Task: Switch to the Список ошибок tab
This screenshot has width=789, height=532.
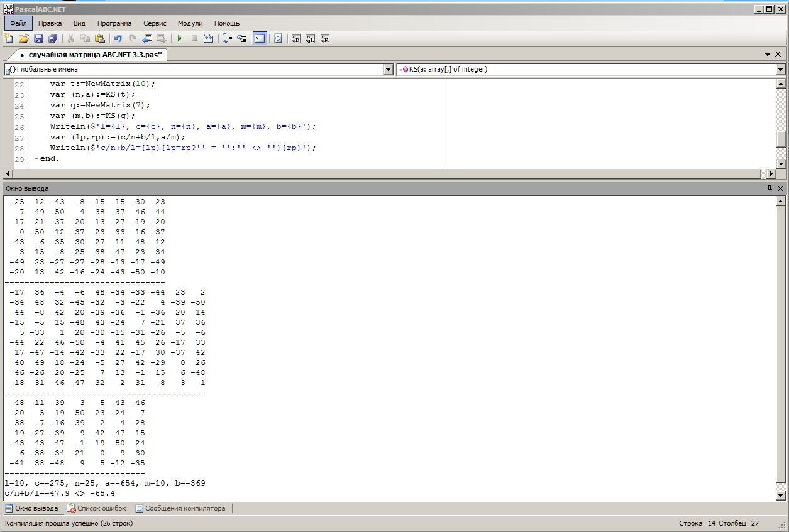Action: [x=97, y=508]
